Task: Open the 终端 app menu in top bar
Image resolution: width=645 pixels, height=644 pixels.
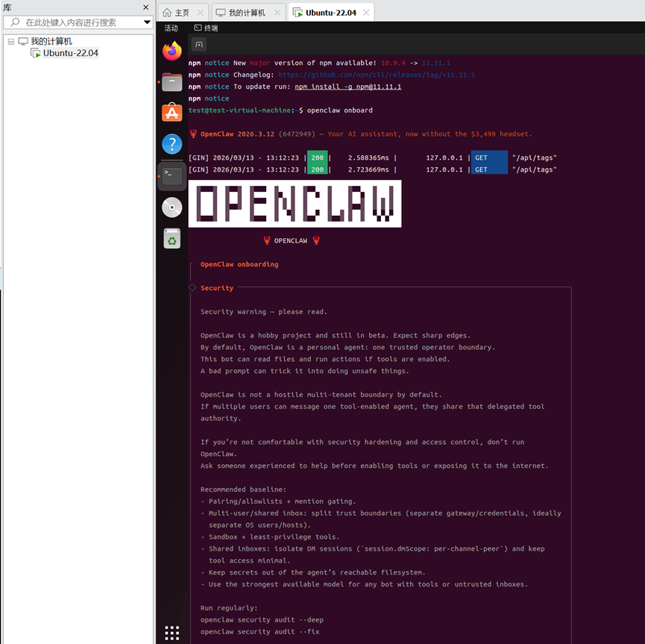Action: pyautogui.click(x=206, y=28)
